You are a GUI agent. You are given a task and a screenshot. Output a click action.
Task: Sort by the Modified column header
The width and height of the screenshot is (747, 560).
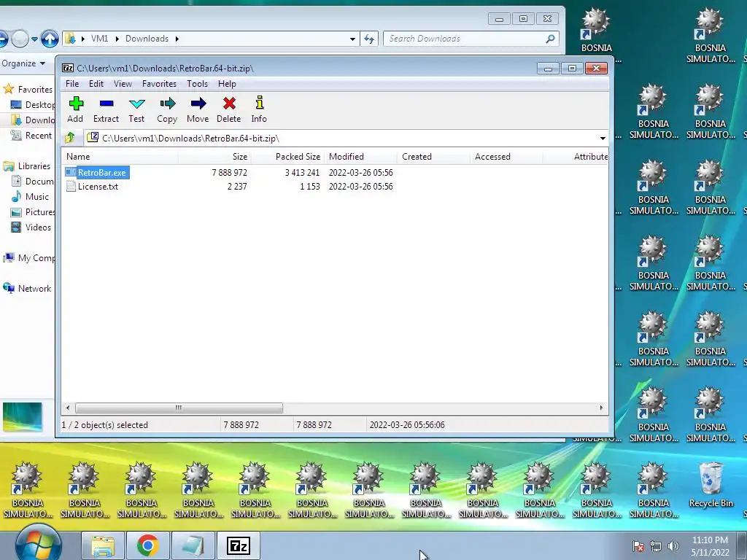[361, 157]
